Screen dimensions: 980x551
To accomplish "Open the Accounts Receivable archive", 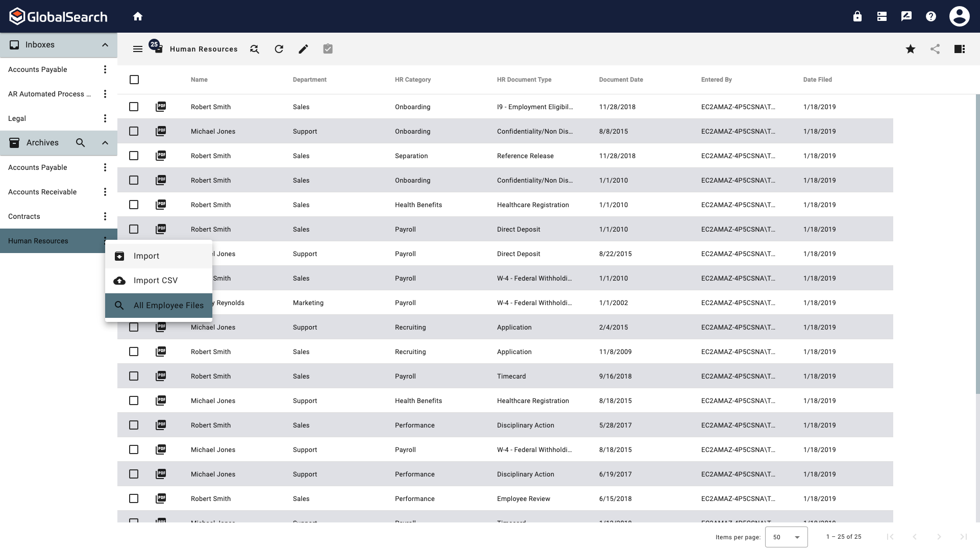I will pos(42,192).
